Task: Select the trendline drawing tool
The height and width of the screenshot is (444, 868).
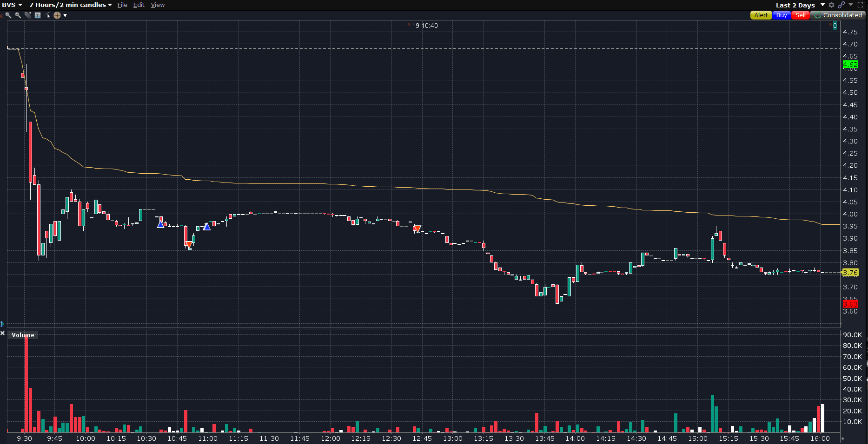Action: click(x=28, y=15)
